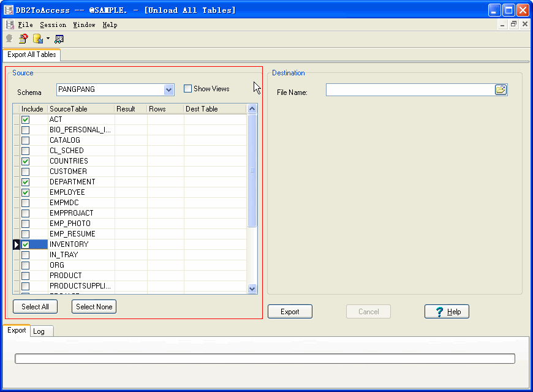Viewport: 533px width, 392px height.
Task: Click the INVENTORY row selector arrow
Action: 17,244
